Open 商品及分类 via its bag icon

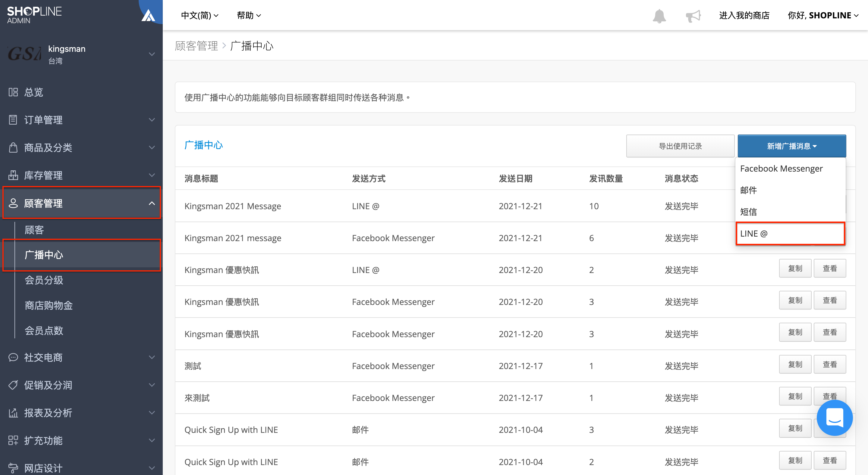pyautogui.click(x=13, y=147)
